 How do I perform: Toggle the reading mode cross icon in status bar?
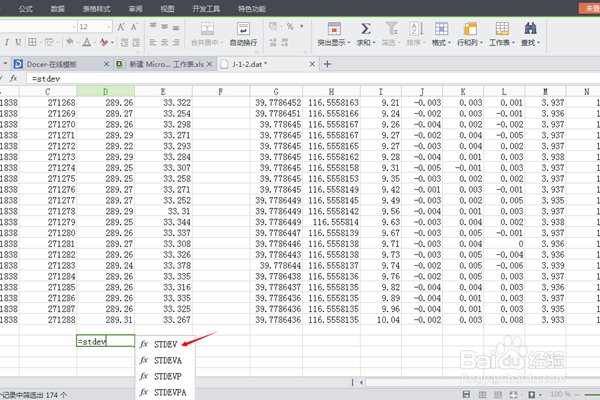[x=514, y=394]
